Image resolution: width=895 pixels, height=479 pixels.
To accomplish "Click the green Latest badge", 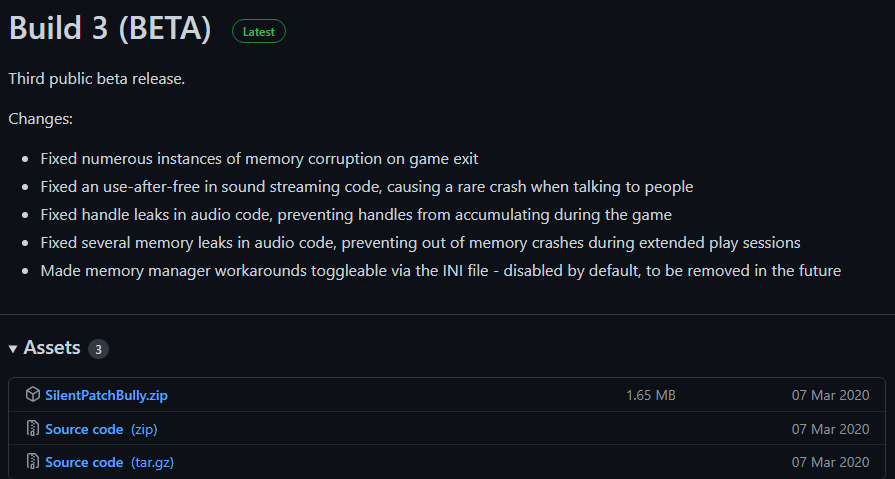I will pos(259,31).
